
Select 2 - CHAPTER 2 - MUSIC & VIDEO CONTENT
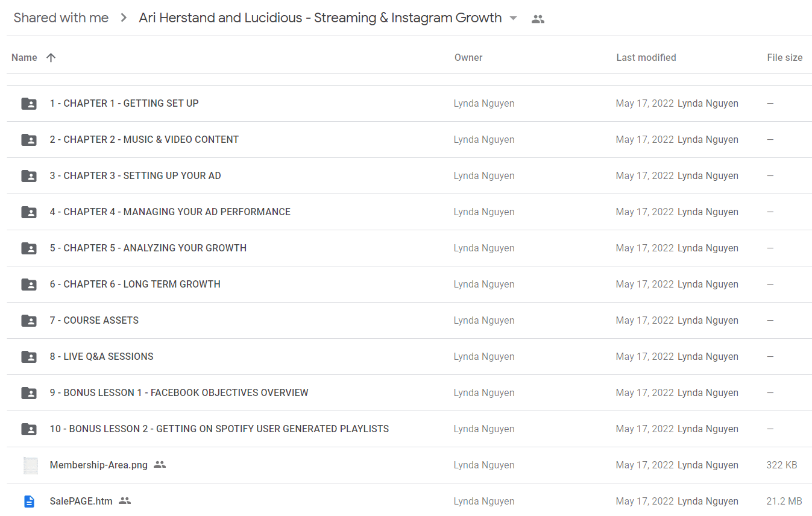pyautogui.click(x=144, y=140)
